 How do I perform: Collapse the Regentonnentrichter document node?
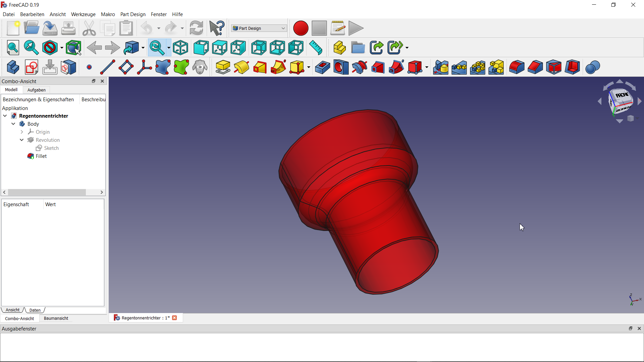(5, 116)
